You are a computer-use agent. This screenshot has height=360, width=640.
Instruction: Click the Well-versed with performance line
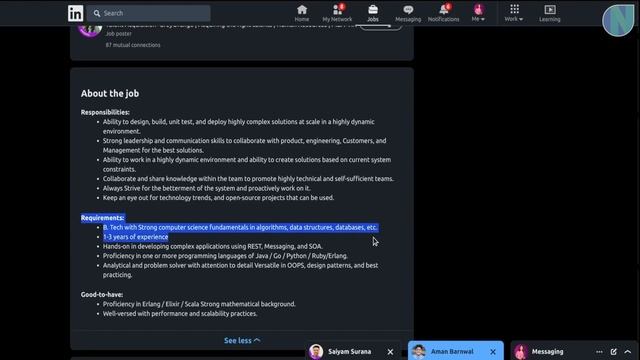coord(180,314)
